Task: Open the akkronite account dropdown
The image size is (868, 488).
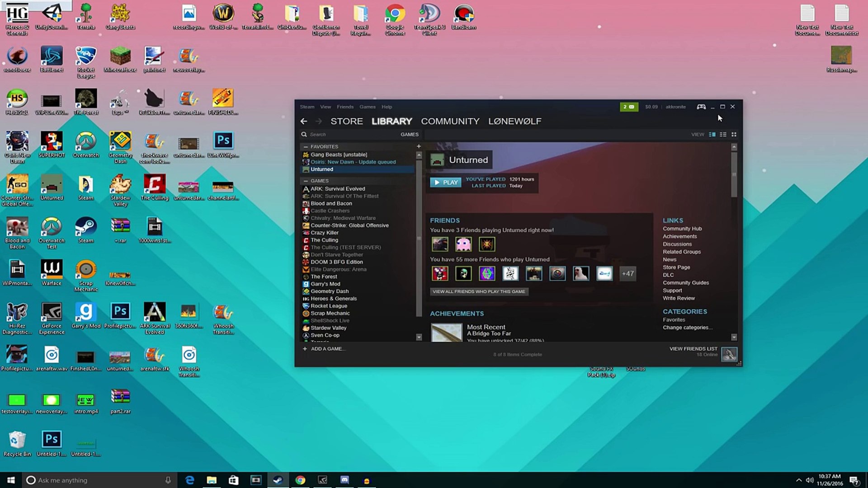Action: pyautogui.click(x=675, y=107)
